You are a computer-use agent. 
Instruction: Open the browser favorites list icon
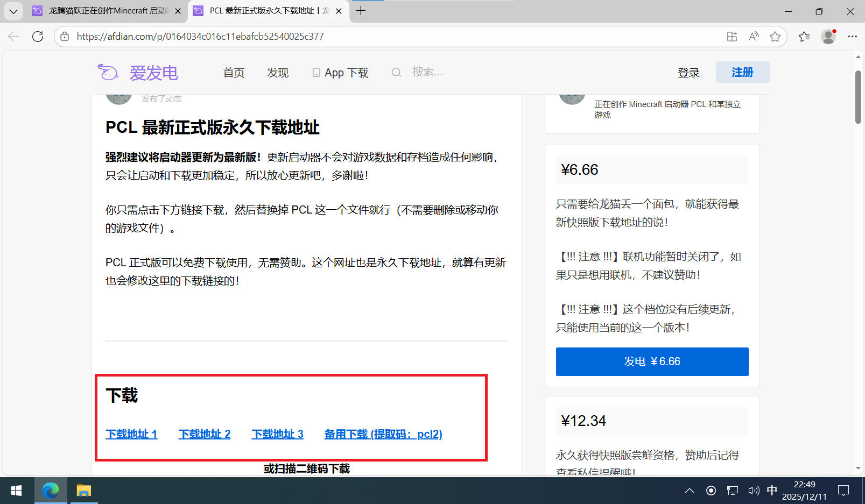[x=804, y=37]
